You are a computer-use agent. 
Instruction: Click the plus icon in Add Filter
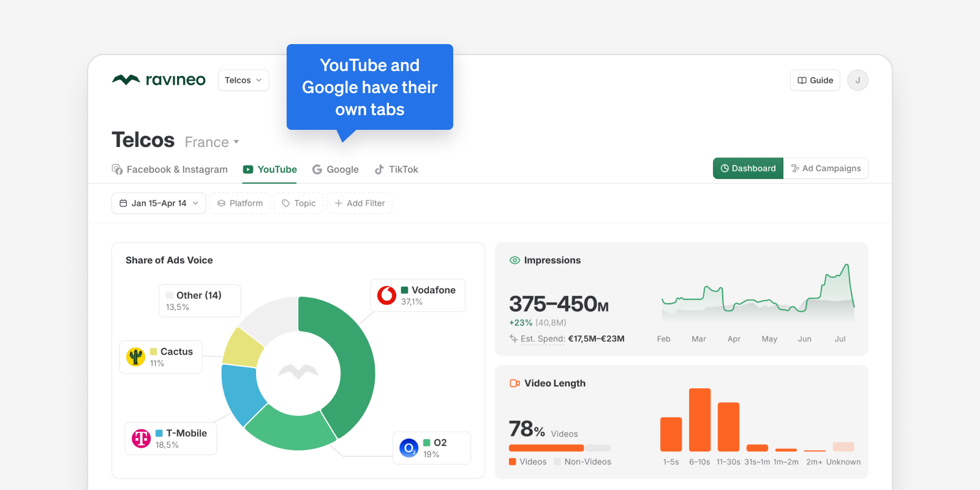coord(339,203)
